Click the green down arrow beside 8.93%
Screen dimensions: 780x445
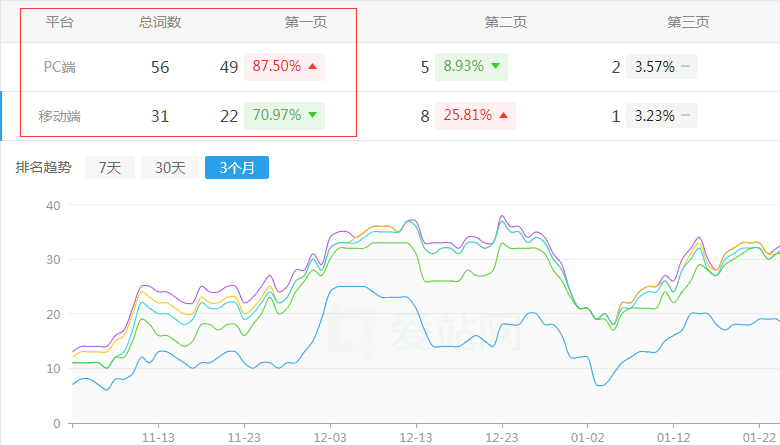pyautogui.click(x=496, y=67)
